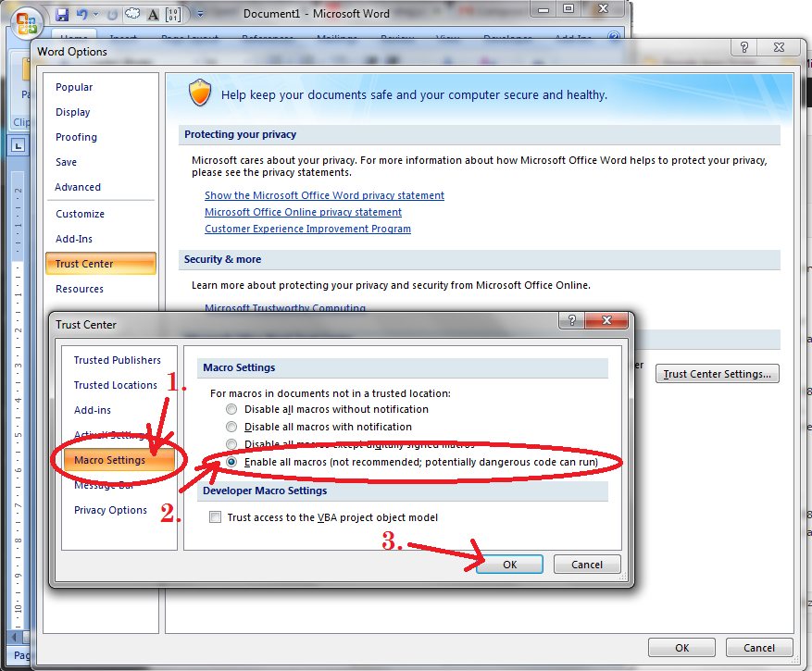Image resolution: width=812 pixels, height=671 pixels.
Task: Open Macro Settings in Trust Center
Action: coord(119,460)
